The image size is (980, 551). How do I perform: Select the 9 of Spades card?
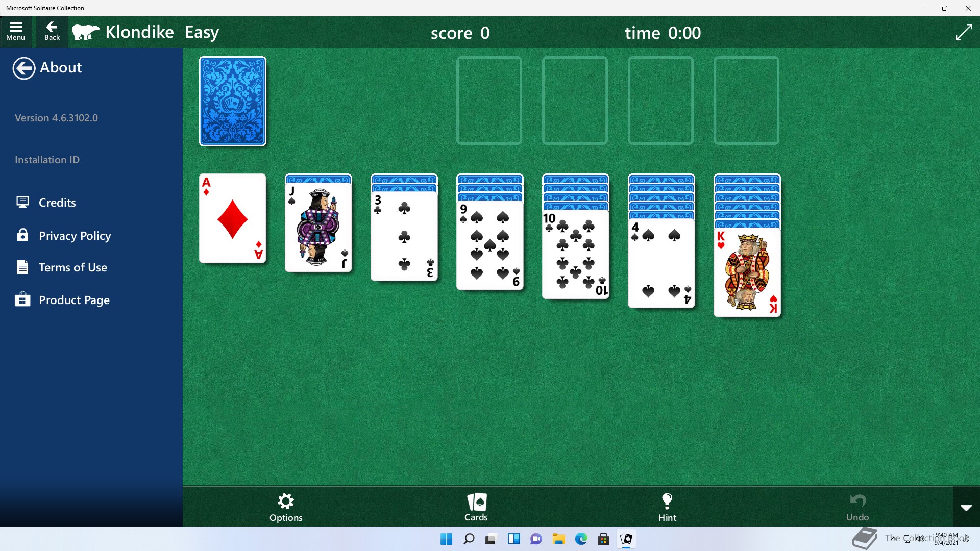tap(489, 245)
